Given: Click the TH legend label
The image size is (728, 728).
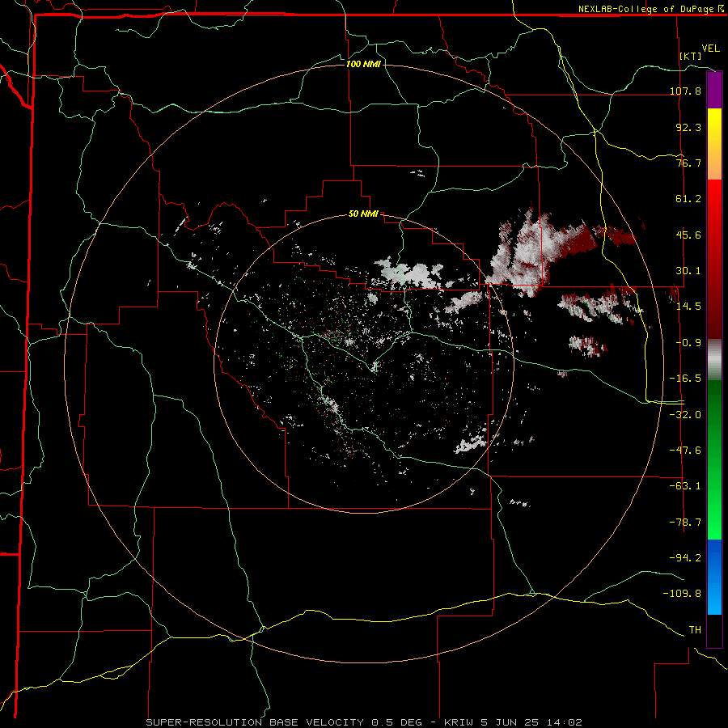Looking at the screenshot, I should pyautogui.click(x=695, y=629).
